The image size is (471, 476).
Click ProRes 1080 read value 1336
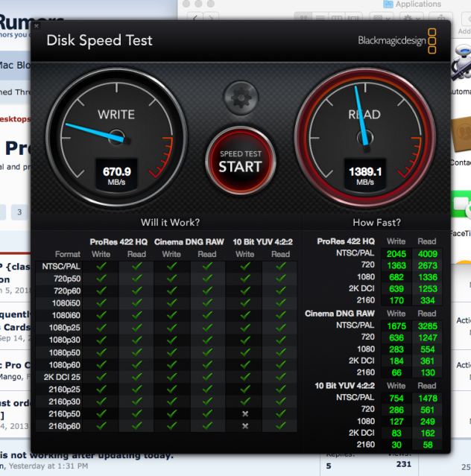[427, 277]
